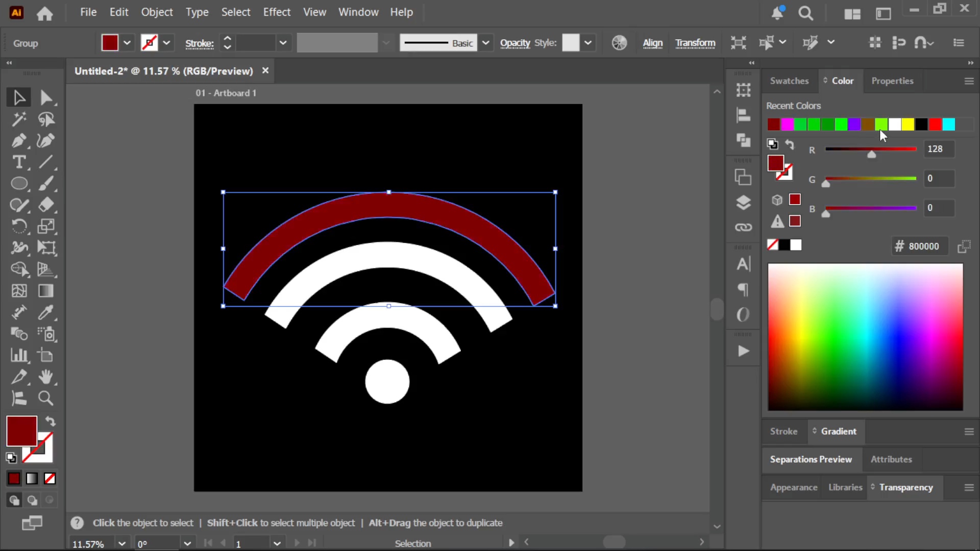Select the Shape Builder tool
The width and height of the screenshot is (980, 551).
[19, 269]
